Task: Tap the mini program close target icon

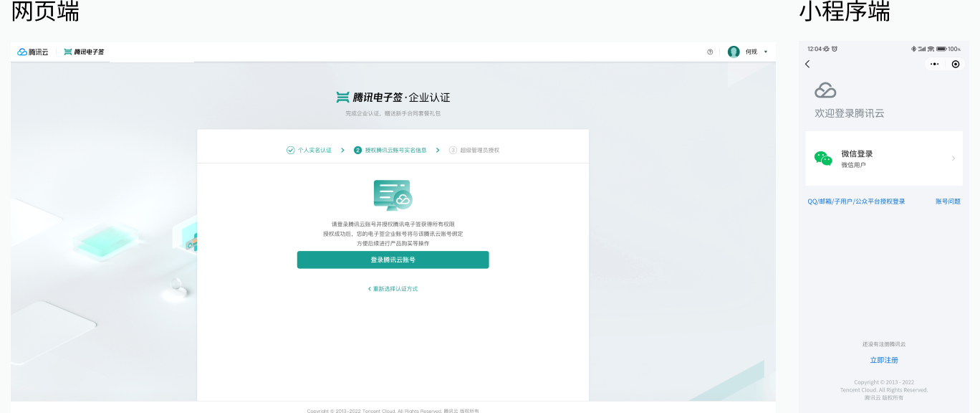Action: (956, 64)
